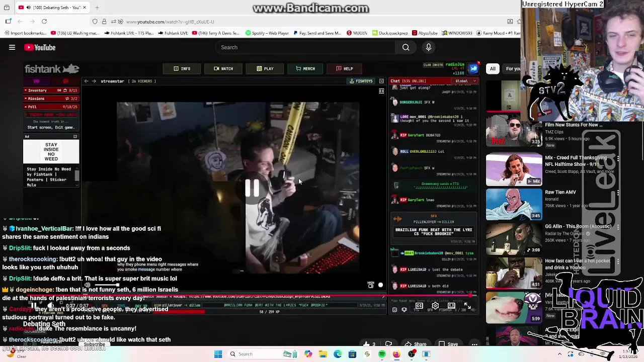Open Mix - Creed Full Thanksgiving thumbnail
Viewport: 644px width, 362px height.
[x=514, y=170]
